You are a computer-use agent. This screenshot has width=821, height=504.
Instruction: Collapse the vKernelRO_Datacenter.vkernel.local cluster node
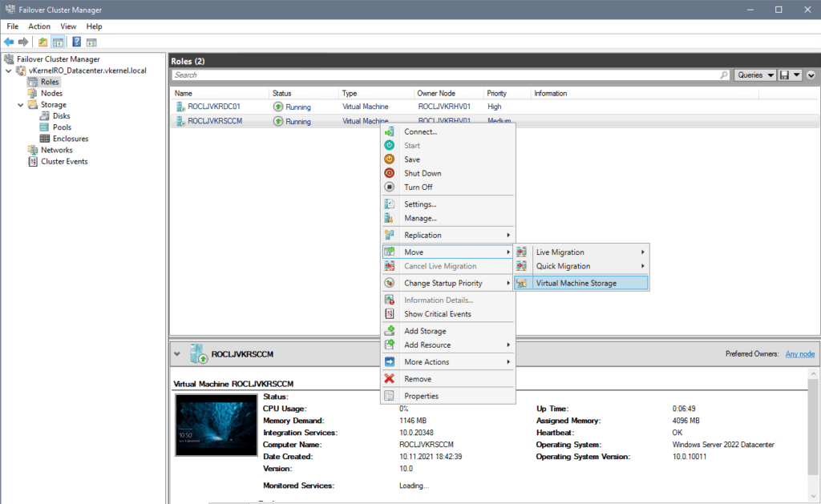coord(8,71)
